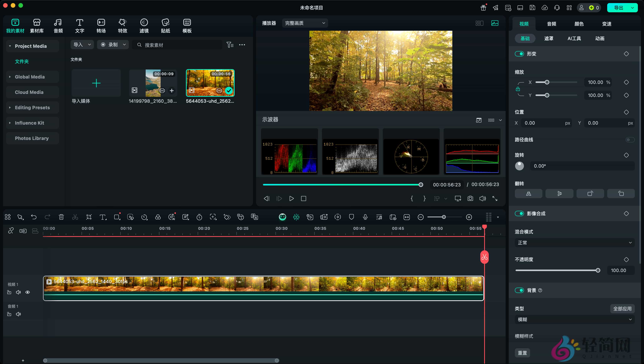The image size is (644, 364).
Task: Click the 不透明度 opacity slider handle
Action: (x=598, y=270)
